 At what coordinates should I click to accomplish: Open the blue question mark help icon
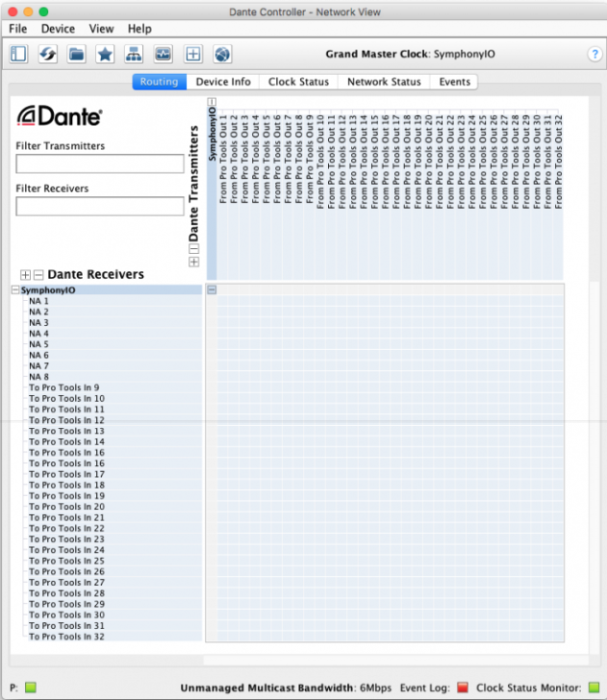coord(594,54)
